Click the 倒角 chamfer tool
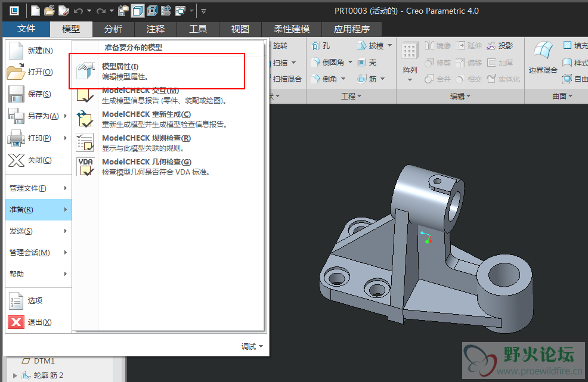The height and width of the screenshot is (382, 588). [324, 79]
